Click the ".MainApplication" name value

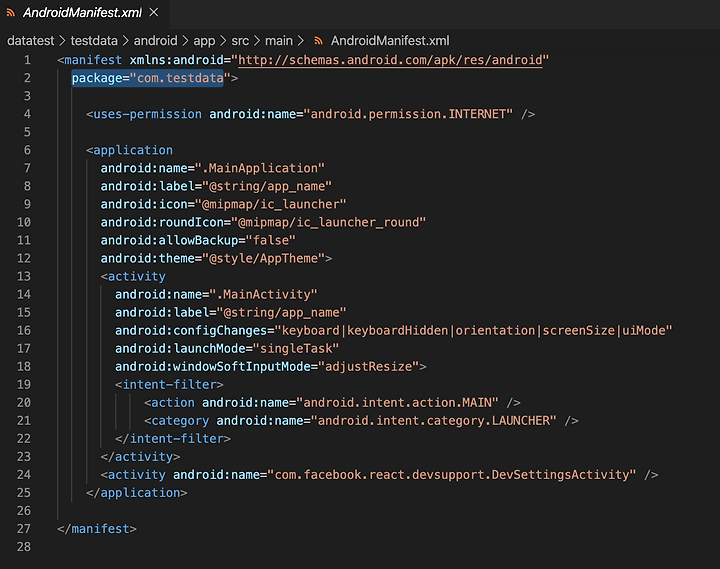click(260, 168)
